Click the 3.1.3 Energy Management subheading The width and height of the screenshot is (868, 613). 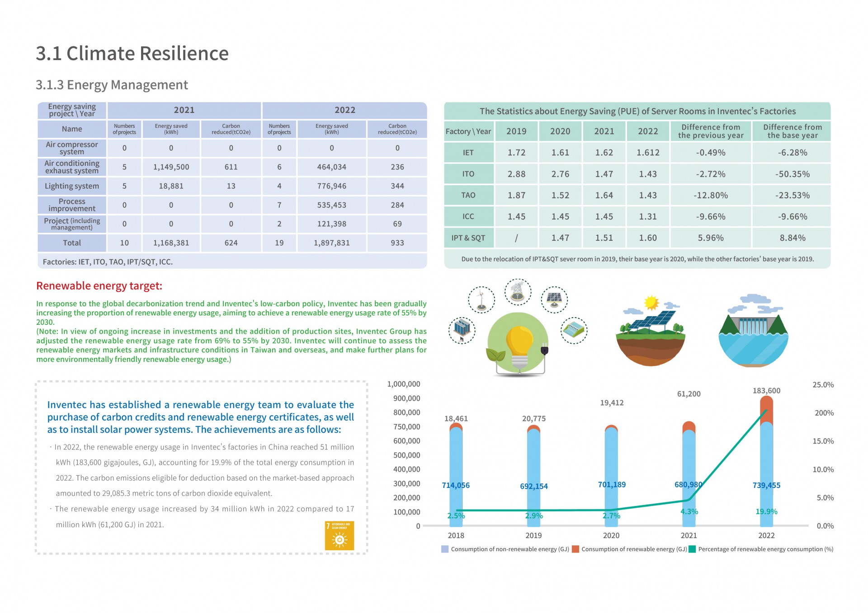[x=112, y=85]
